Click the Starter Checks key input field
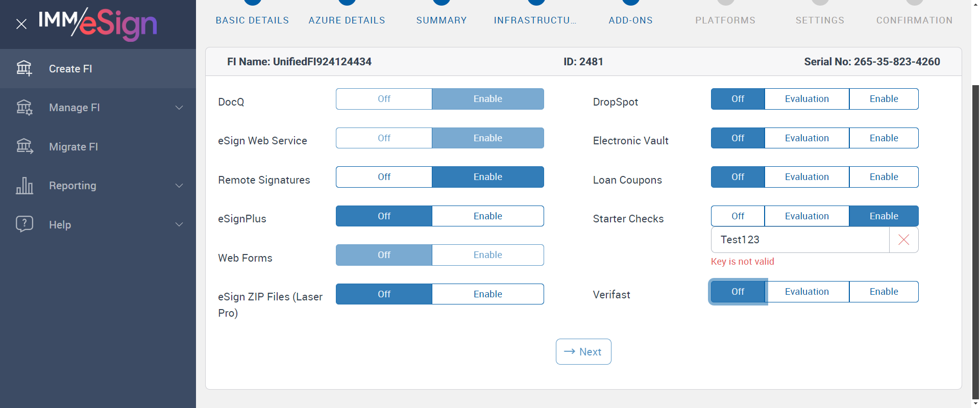The width and height of the screenshot is (980, 408). click(800, 240)
